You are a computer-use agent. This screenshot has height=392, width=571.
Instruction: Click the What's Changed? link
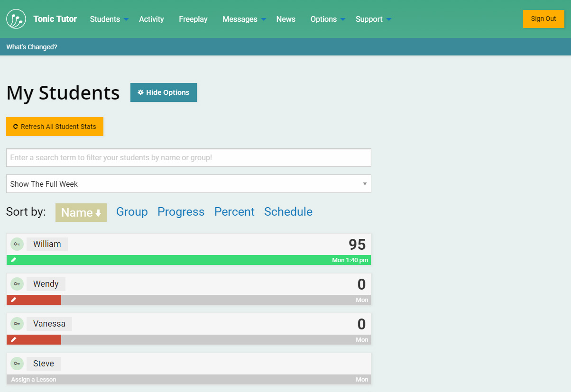point(32,47)
